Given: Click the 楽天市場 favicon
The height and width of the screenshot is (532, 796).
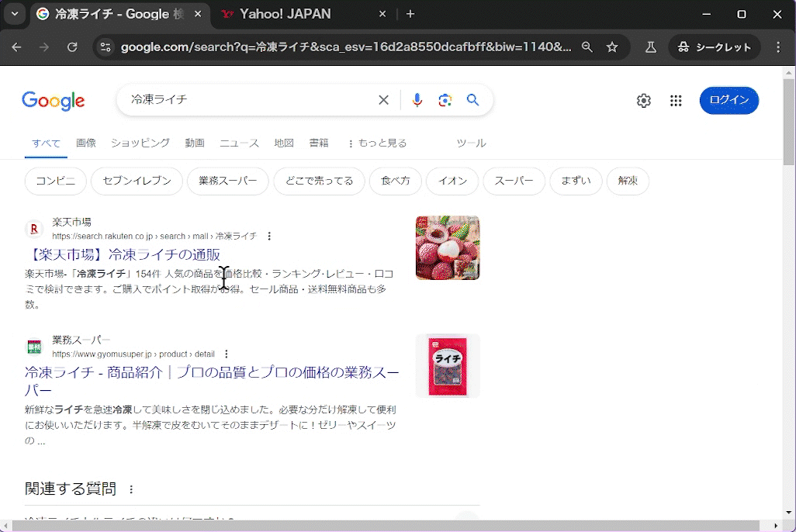Looking at the screenshot, I should click(x=34, y=229).
